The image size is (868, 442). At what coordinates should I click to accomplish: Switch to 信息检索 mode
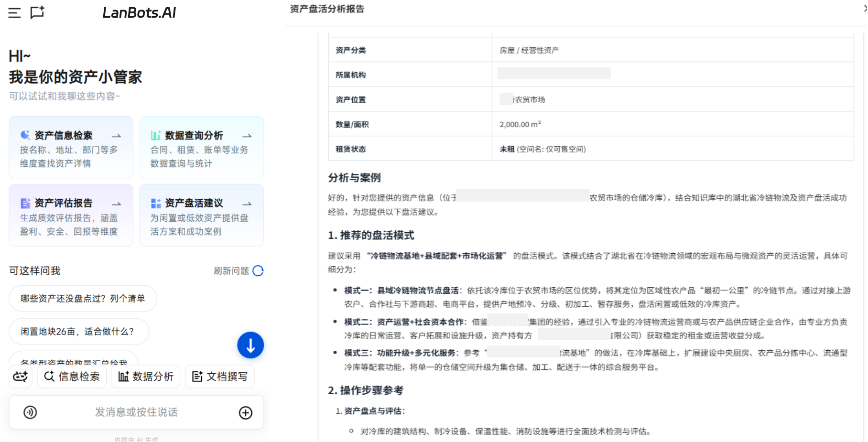[x=72, y=377]
